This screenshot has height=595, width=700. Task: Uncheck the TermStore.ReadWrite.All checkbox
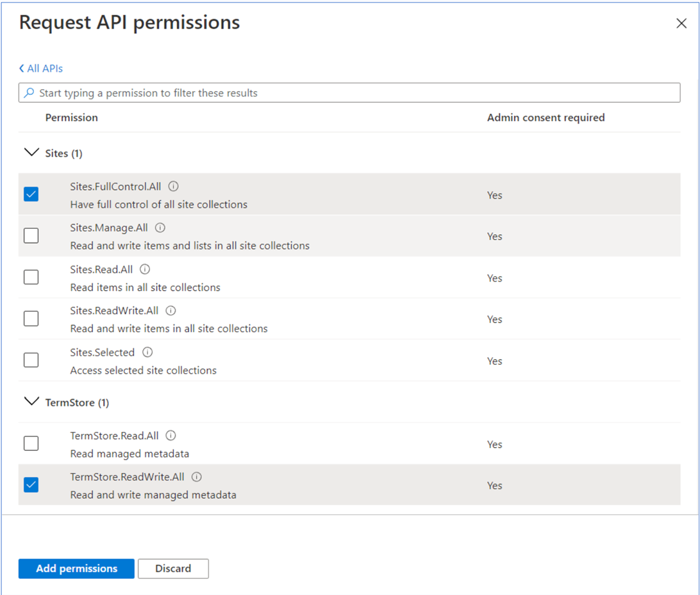pos(31,485)
